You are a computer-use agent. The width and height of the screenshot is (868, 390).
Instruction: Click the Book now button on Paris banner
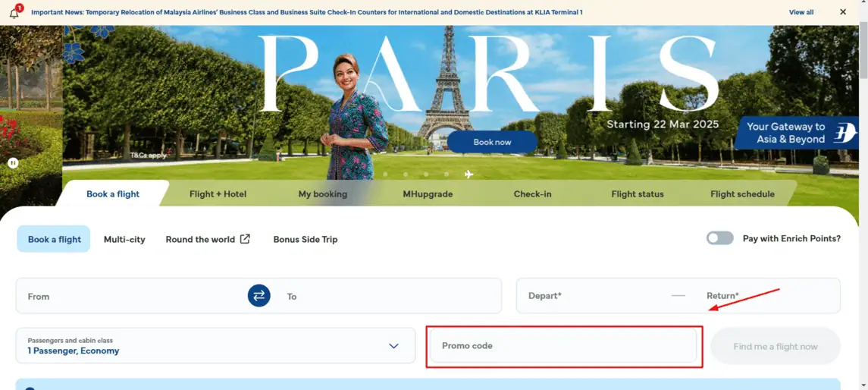492,142
